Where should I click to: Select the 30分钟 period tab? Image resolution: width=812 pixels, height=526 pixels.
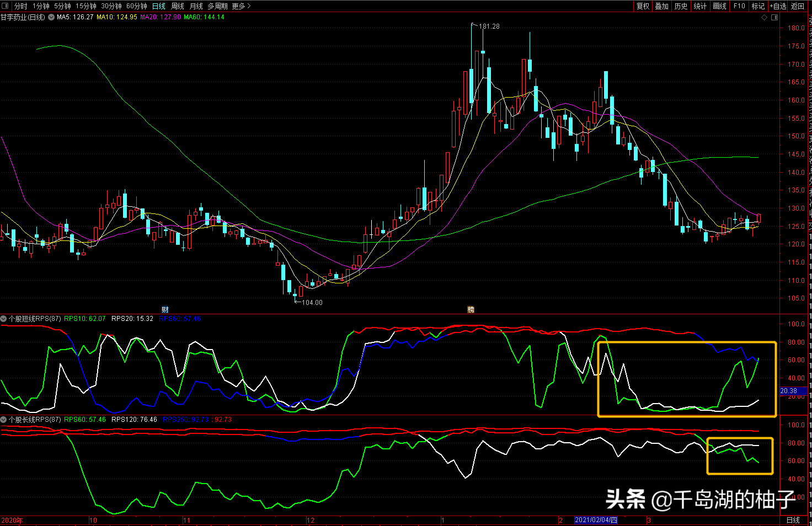(x=111, y=6)
